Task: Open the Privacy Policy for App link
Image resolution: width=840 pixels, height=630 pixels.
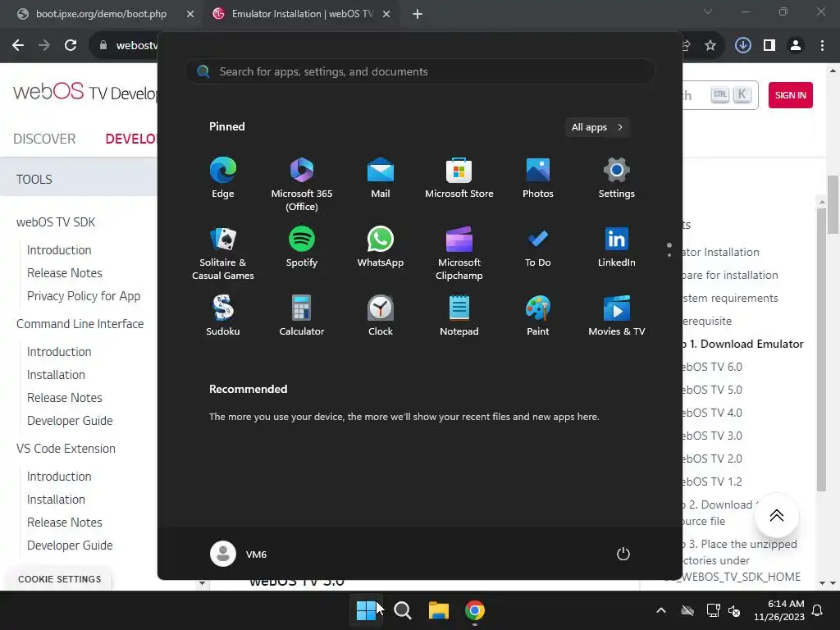Action: point(84,295)
